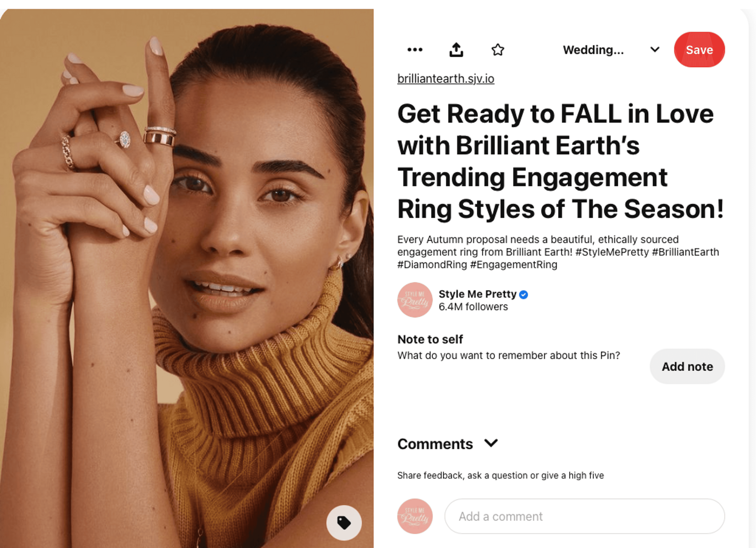Click the red Save button
The width and height of the screenshot is (756, 548).
coord(699,50)
